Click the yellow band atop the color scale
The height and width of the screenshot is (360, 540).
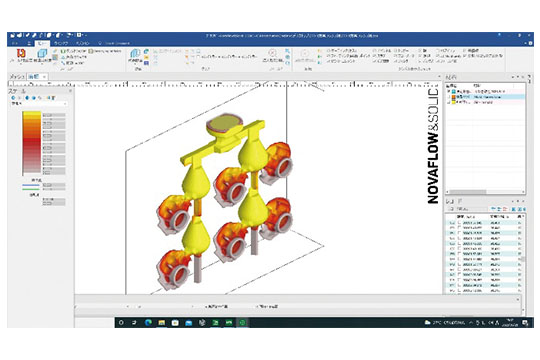[x=32, y=115]
